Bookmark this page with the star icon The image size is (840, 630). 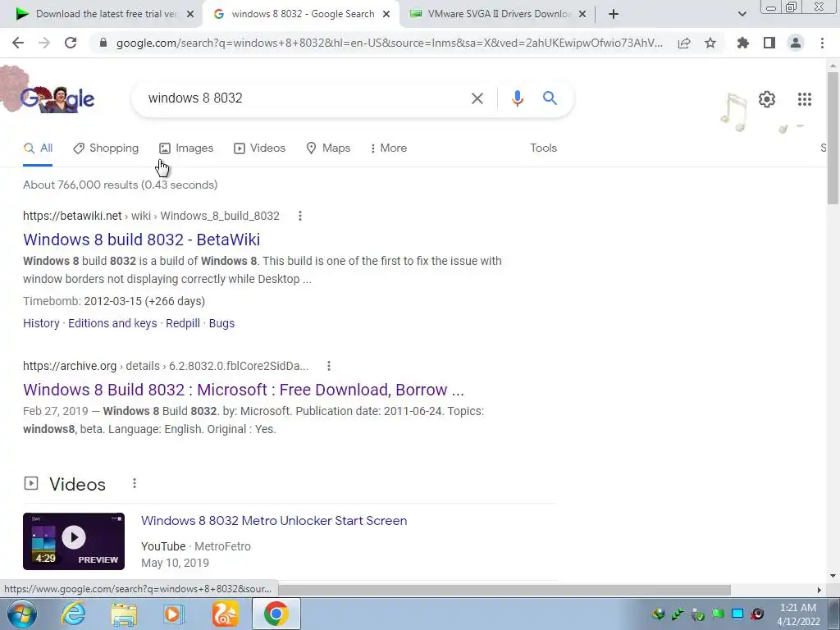[x=710, y=43]
